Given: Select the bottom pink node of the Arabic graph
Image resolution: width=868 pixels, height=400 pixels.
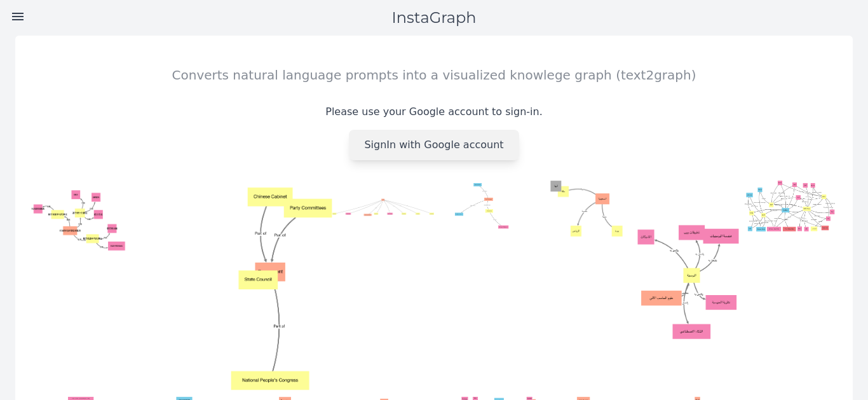Looking at the screenshot, I should tap(691, 331).
